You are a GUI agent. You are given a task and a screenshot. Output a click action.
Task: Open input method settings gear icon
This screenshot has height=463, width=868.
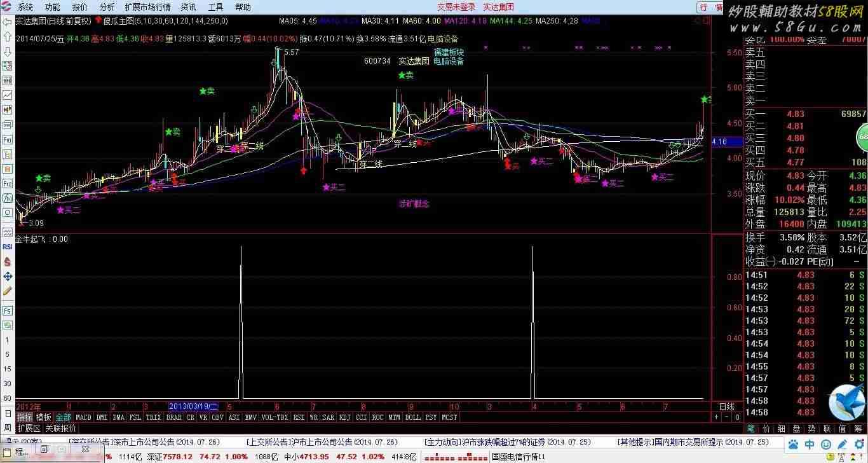pos(859,444)
